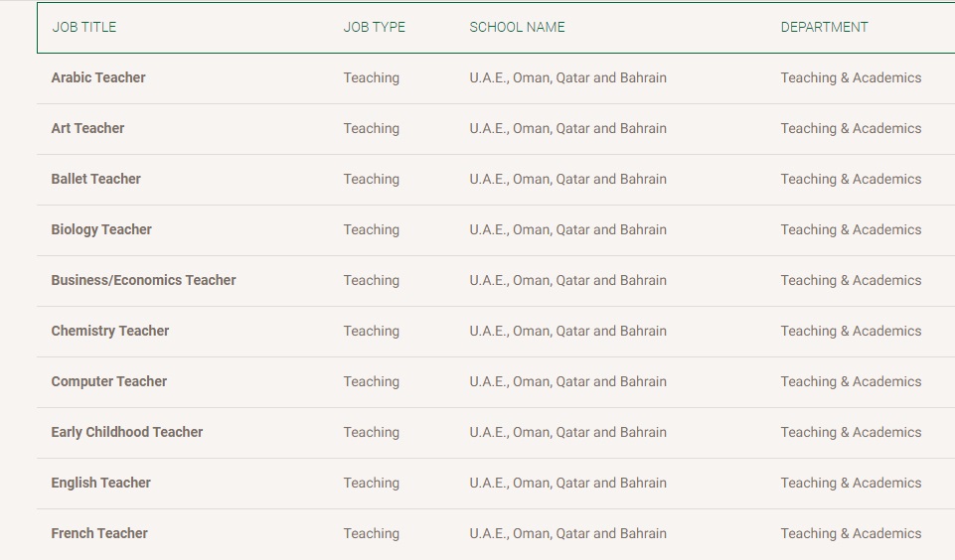
Task: Open the Art Teacher job listing
Action: coord(87,128)
